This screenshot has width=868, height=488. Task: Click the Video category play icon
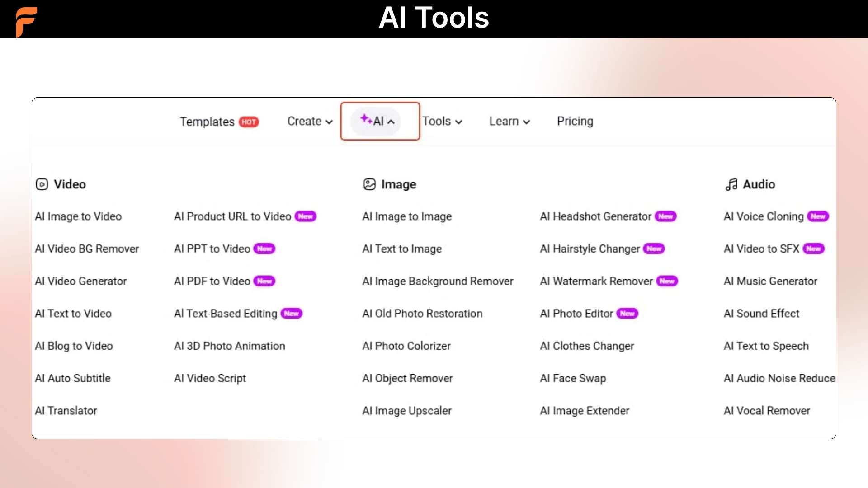[42, 184]
